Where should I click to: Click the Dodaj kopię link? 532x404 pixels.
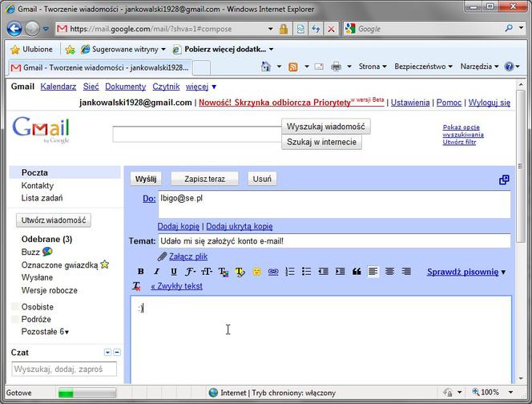point(179,226)
